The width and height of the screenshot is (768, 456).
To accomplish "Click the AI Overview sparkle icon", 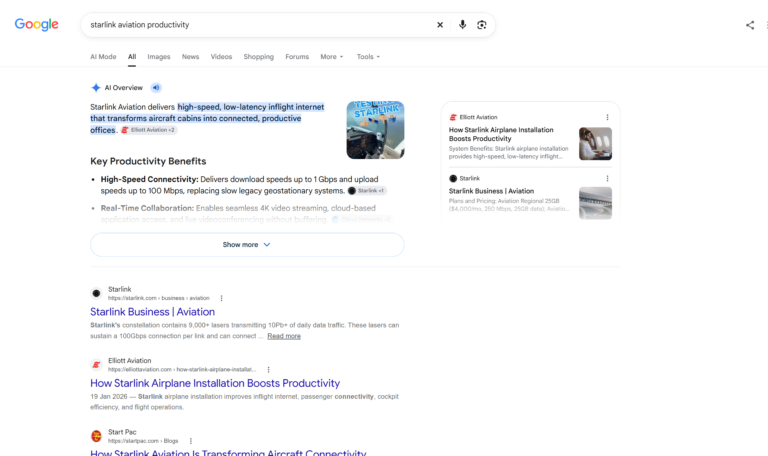I will coord(96,88).
